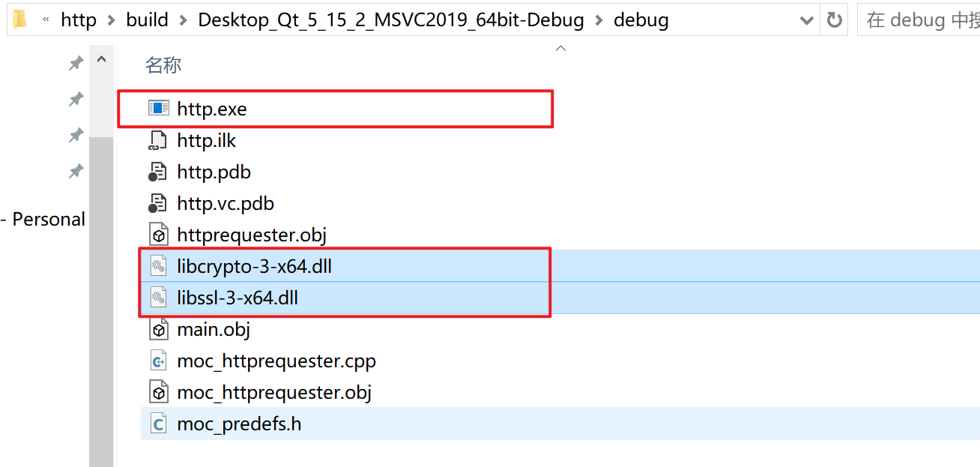
Task: Click the second pin icon in the sidebar
Action: click(75, 99)
